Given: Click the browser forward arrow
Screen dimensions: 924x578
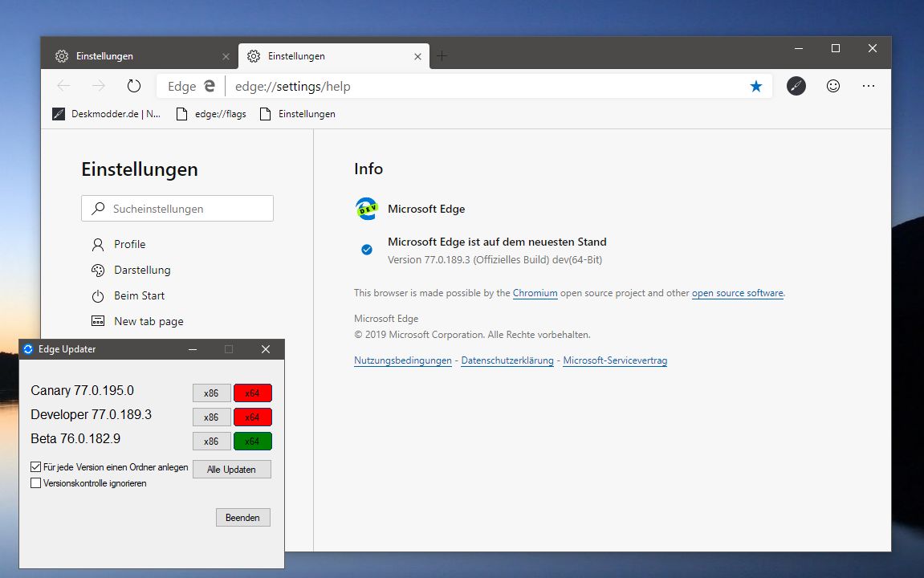Looking at the screenshot, I should click(99, 86).
